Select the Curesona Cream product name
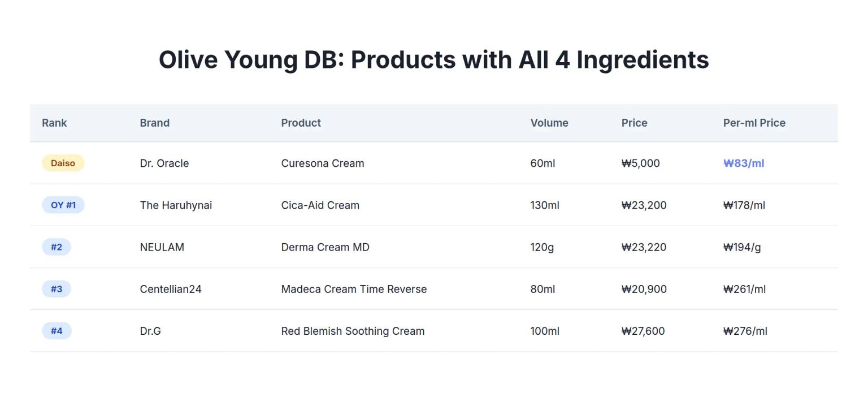Screen dimensions: 868x397 322,163
